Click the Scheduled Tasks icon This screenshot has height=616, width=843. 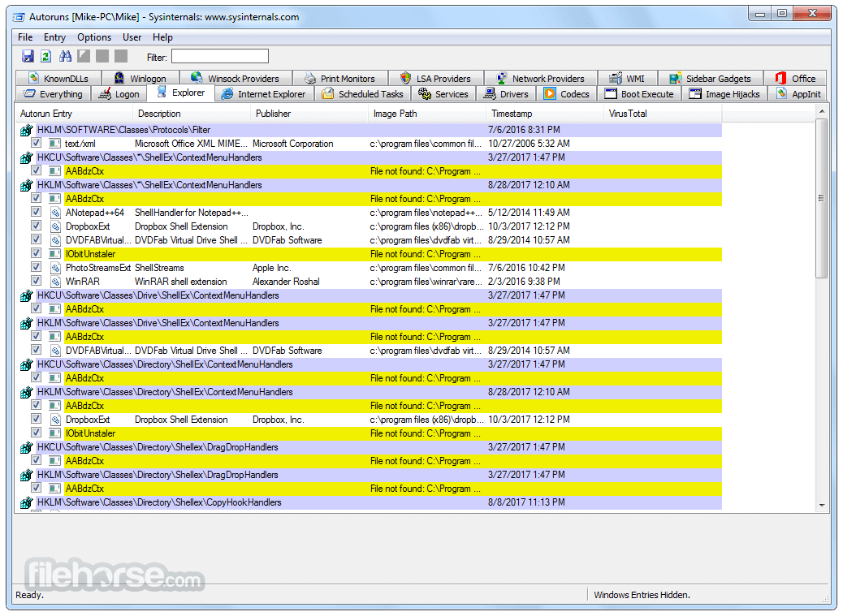[x=327, y=93]
